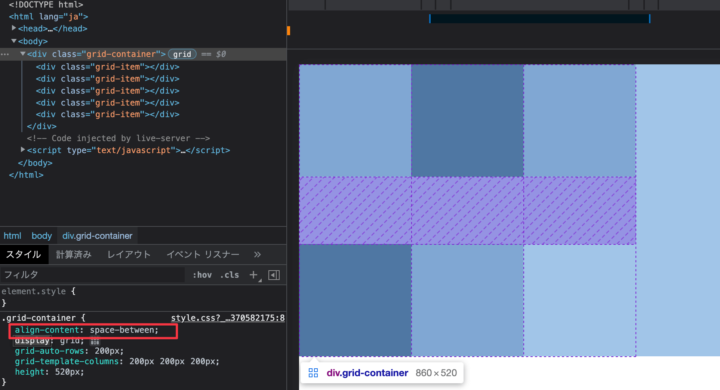Open the style.css source link
720x390 pixels.
pos(228,318)
